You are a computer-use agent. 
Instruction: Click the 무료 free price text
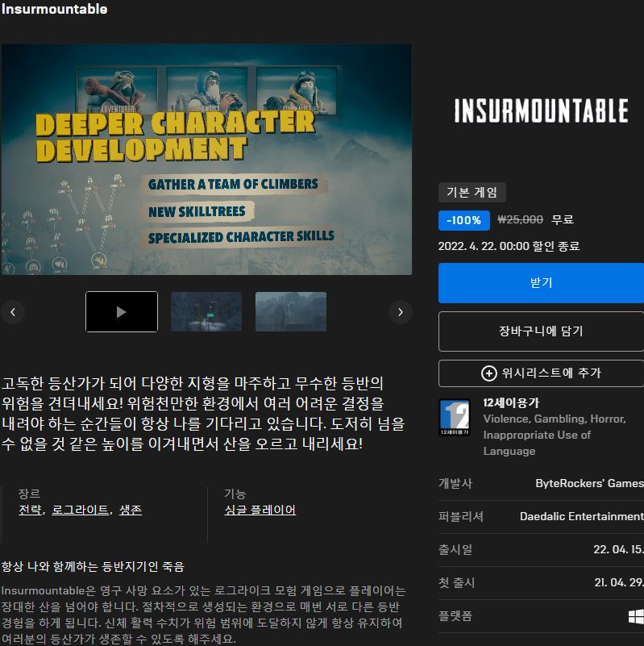pyautogui.click(x=563, y=219)
